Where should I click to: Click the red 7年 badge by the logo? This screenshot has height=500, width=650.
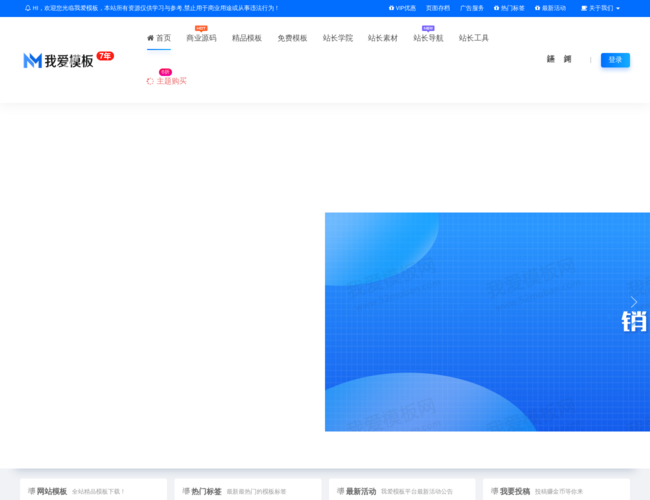pyautogui.click(x=105, y=56)
